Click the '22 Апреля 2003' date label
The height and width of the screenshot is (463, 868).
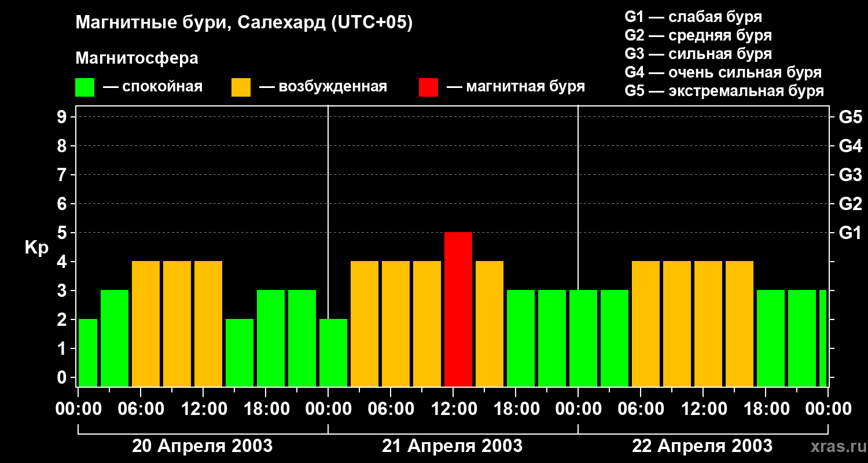click(702, 446)
